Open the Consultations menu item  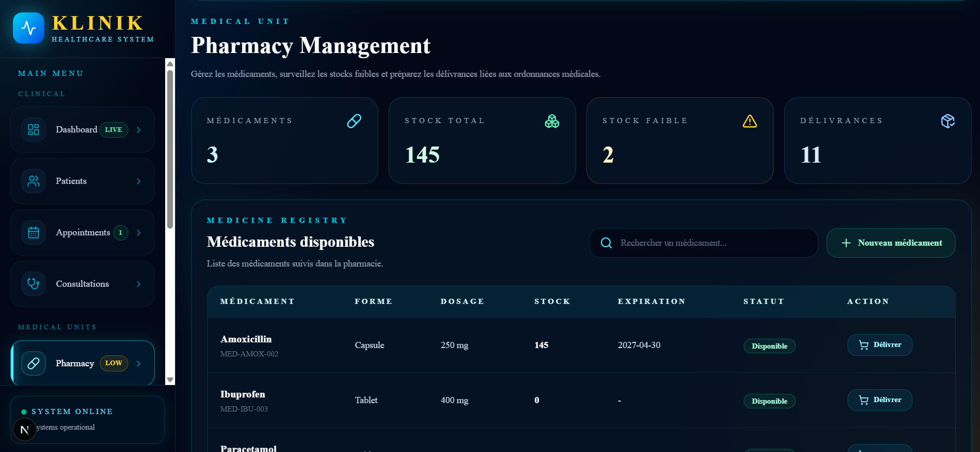[x=83, y=284]
